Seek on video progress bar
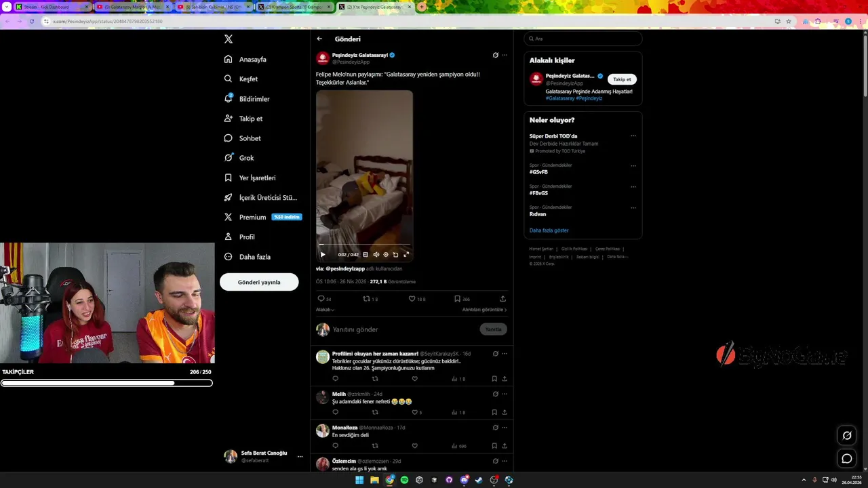 coord(364,245)
